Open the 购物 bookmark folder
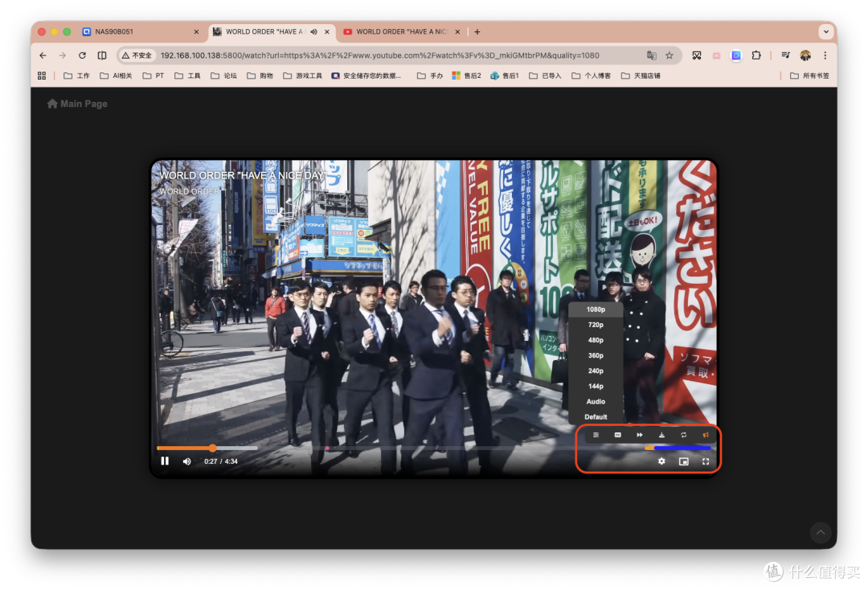Screen dimensions: 868x590 [260, 76]
